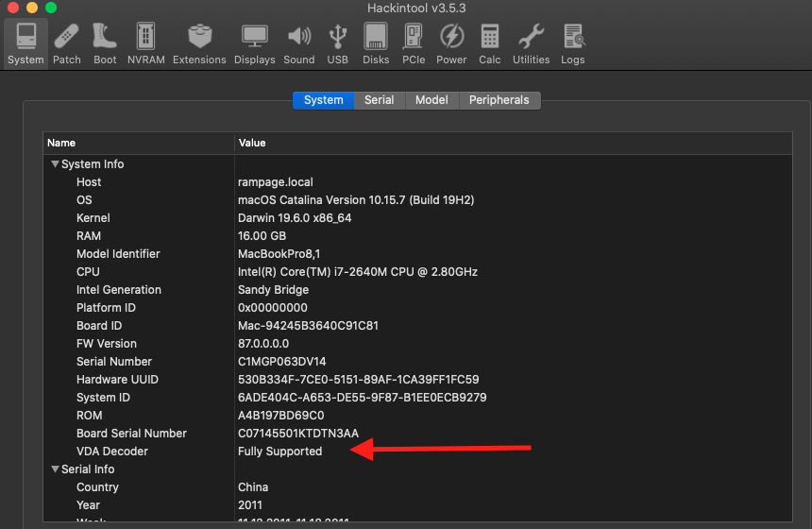Click the Intel Core i7-2640M CPU value
The image size is (812, 529).
358,272
